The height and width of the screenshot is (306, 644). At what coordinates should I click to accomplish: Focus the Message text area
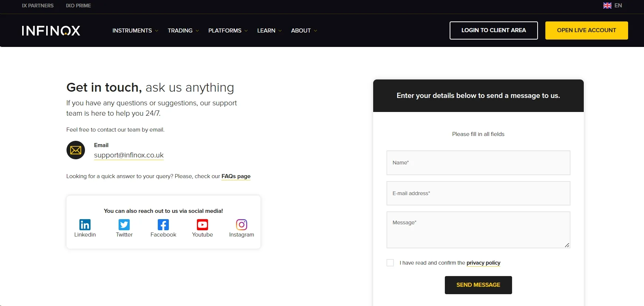(478, 230)
